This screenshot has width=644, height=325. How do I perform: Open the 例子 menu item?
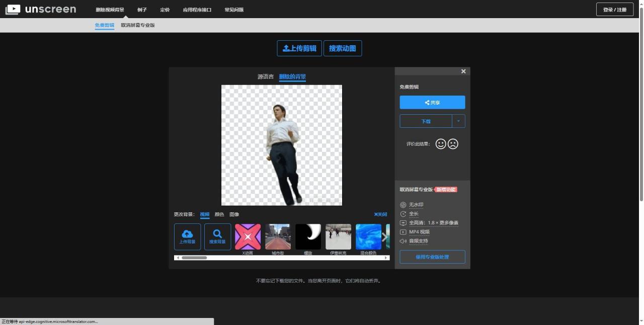[x=142, y=10]
